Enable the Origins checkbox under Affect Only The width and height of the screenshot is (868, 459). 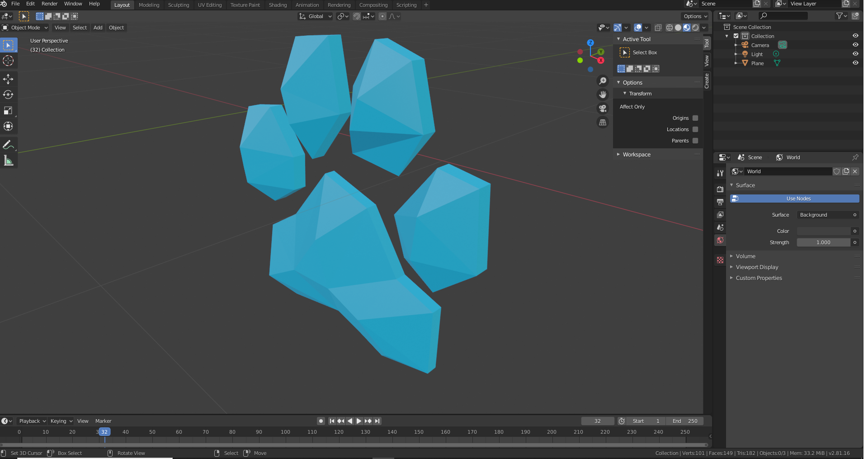(x=695, y=118)
